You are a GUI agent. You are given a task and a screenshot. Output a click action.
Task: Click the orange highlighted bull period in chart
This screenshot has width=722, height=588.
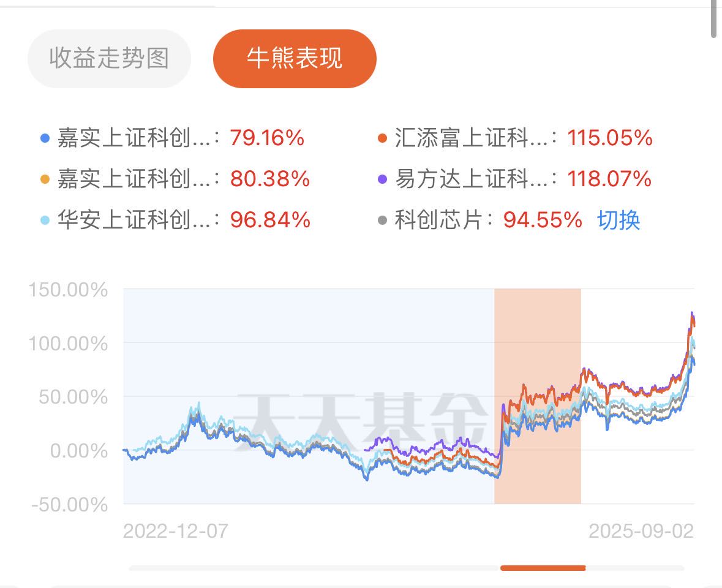[537, 396]
